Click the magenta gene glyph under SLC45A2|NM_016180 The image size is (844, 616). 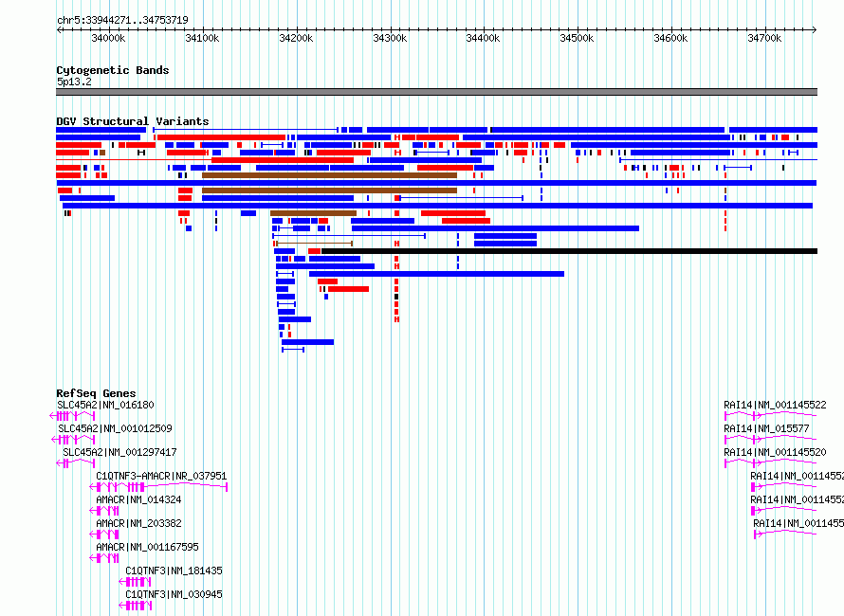pyautogui.click(x=72, y=416)
